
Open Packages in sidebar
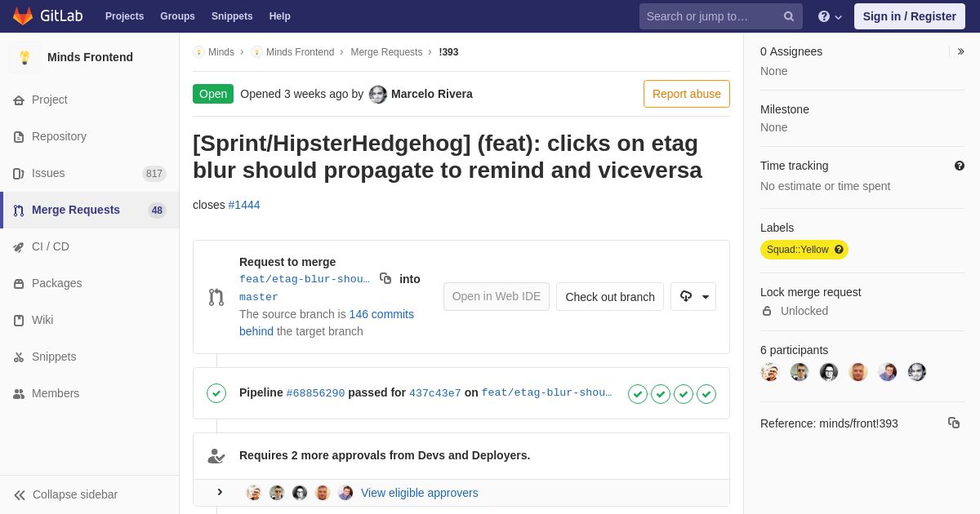[x=90, y=283]
